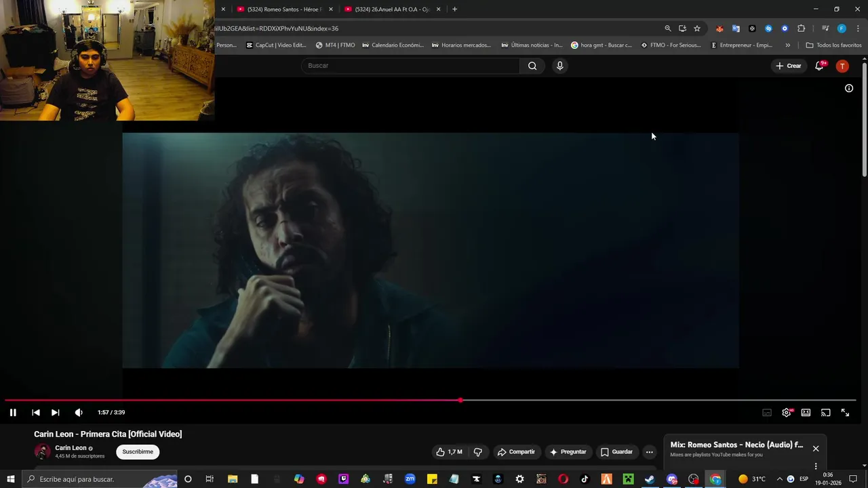
Task: Switch to Romeo Santos - Héroe tab
Action: click(285, 9)
